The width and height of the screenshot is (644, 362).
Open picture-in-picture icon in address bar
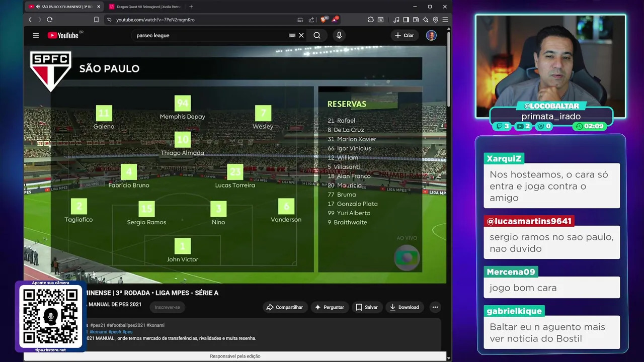click(300, 20)
